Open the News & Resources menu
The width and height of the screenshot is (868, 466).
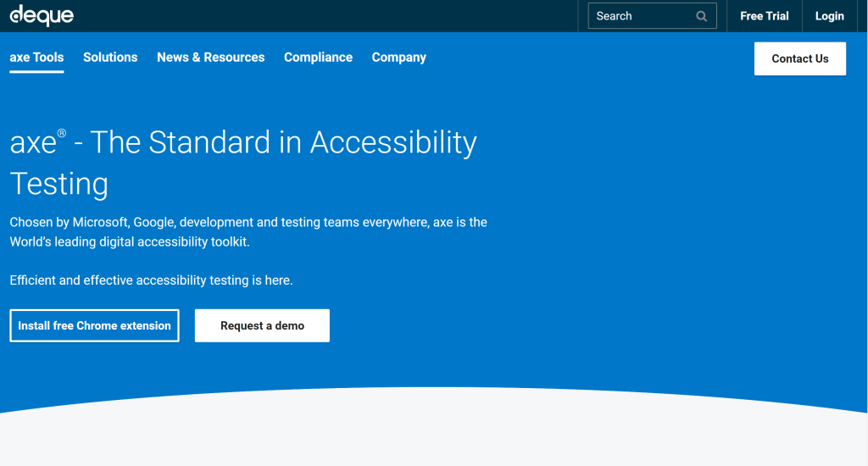click(x=211, y=58)
